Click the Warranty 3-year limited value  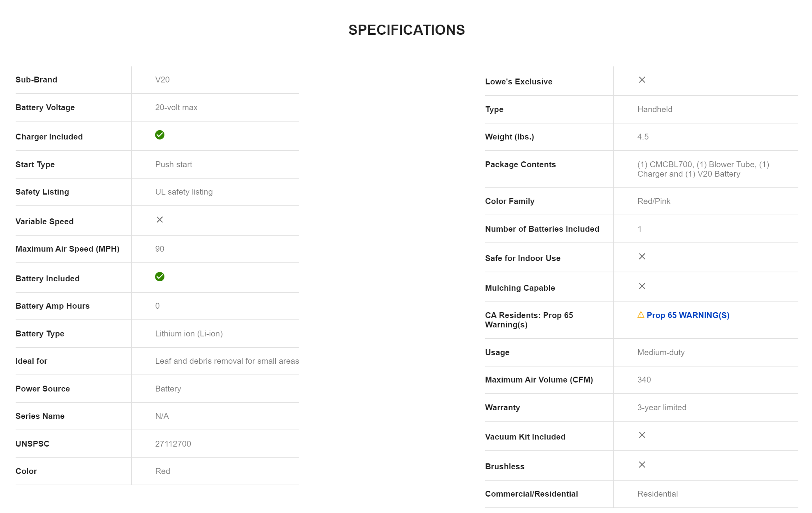click(x=662, y=408)
